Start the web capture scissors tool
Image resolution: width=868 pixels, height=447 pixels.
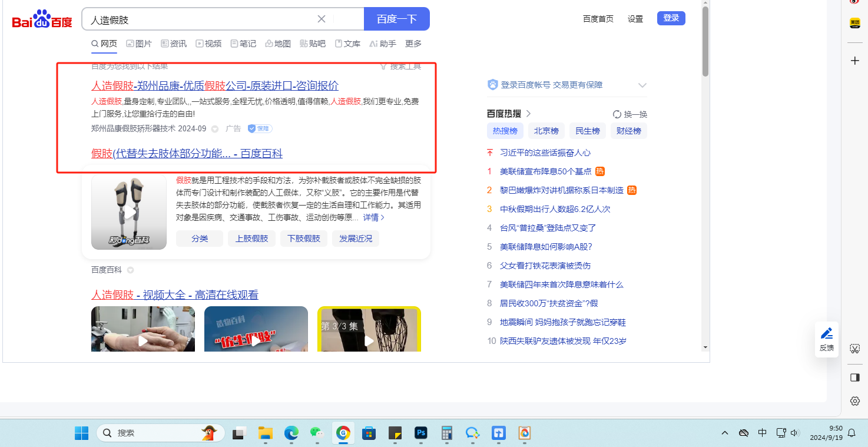(855, 349)
